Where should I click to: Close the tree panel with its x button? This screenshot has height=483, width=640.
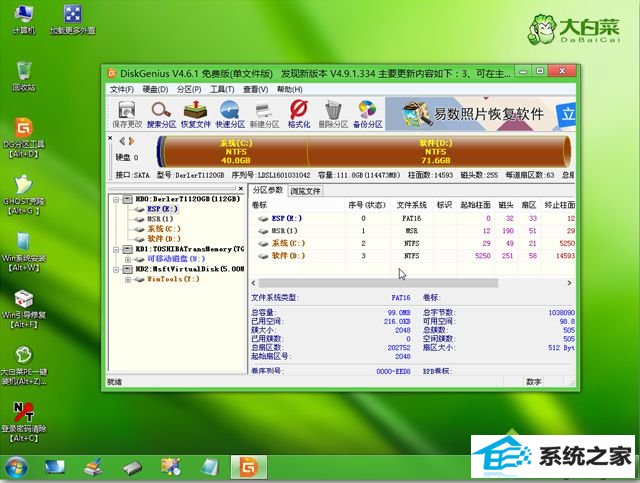[x=241, y=189]
